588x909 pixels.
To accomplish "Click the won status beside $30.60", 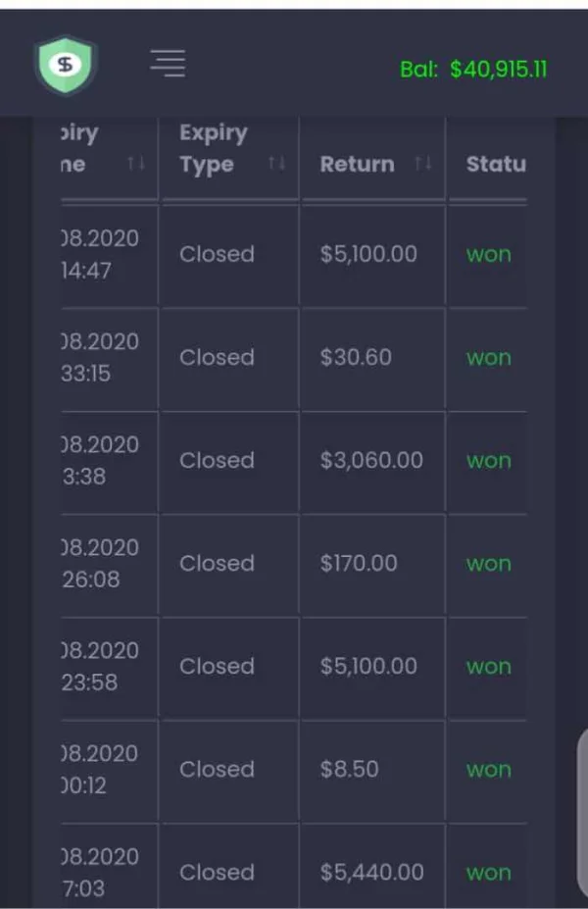I will pos(488,358).
